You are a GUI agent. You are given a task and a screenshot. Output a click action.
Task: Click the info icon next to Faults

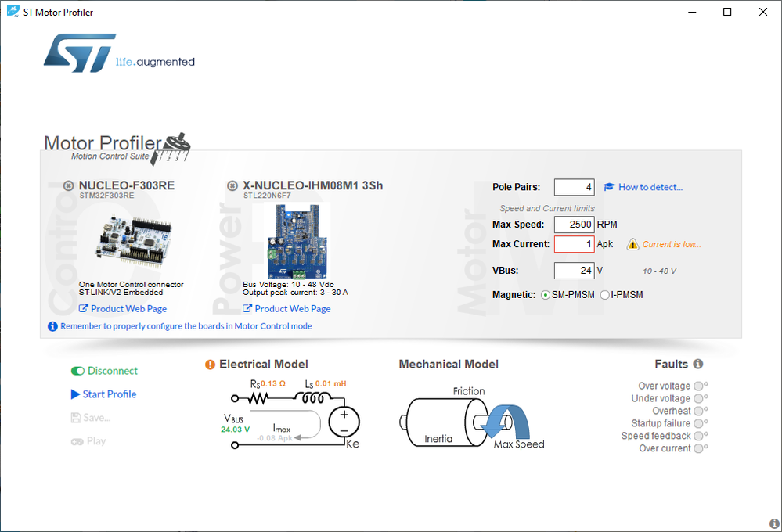[x=698, y=364]
